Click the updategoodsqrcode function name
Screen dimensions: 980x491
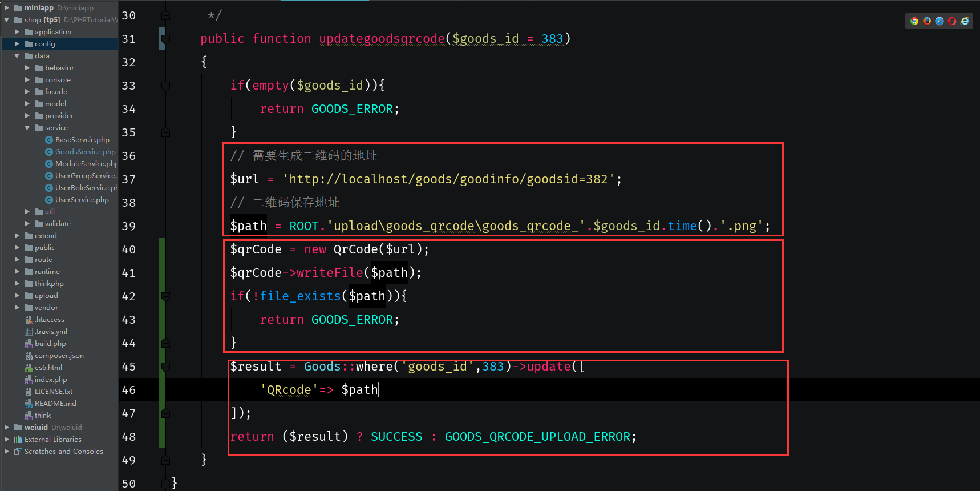[382, 39]
